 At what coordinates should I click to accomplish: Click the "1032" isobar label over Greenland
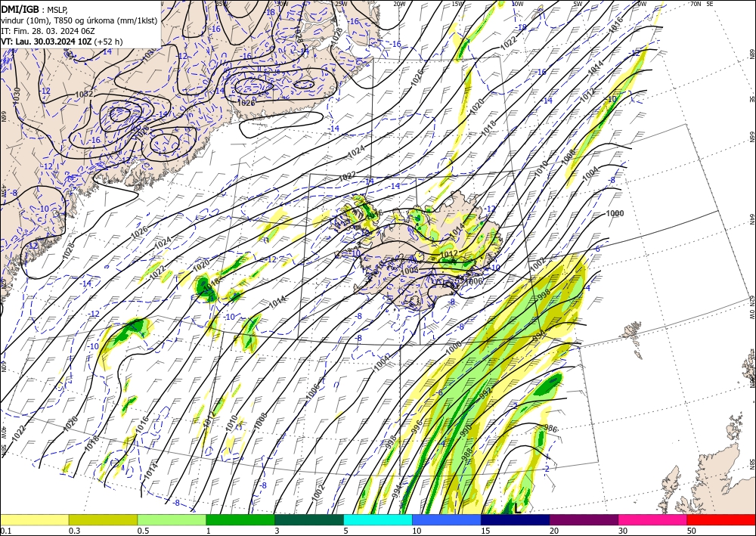click(x=84, y=94)
